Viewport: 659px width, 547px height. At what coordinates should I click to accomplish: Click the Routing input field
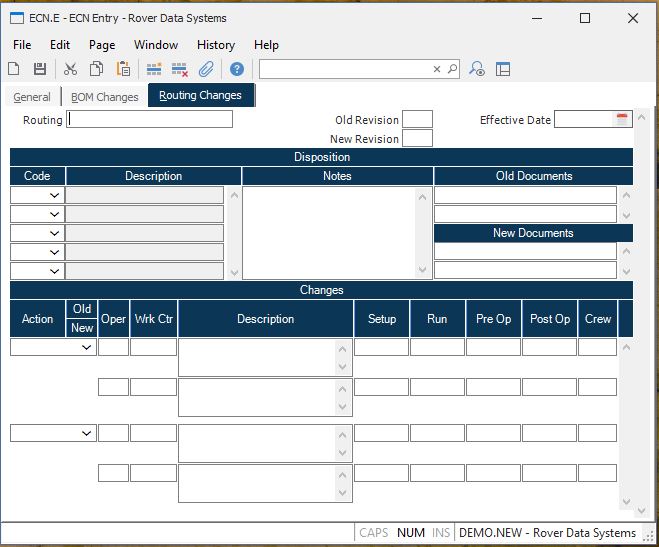(149, 119)
